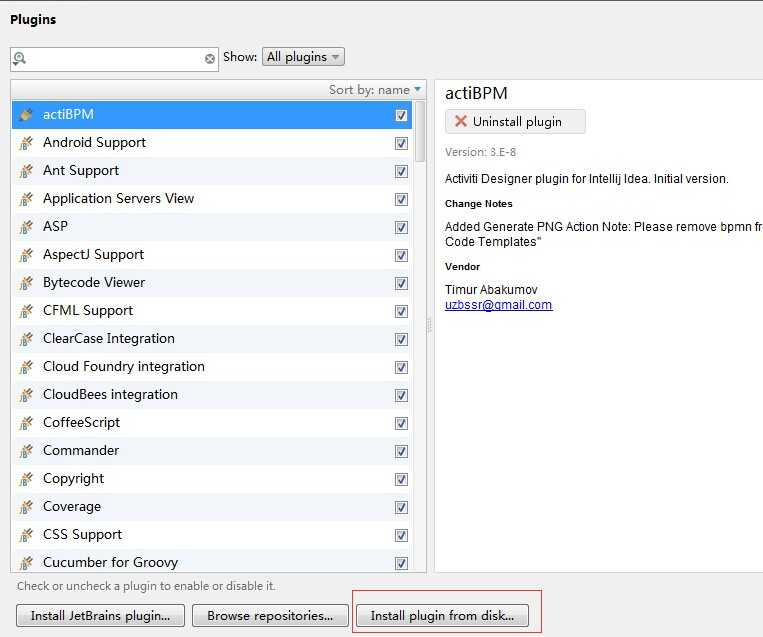Select the CloudBees integration row

pyautogui.click(x=212, y=395)
